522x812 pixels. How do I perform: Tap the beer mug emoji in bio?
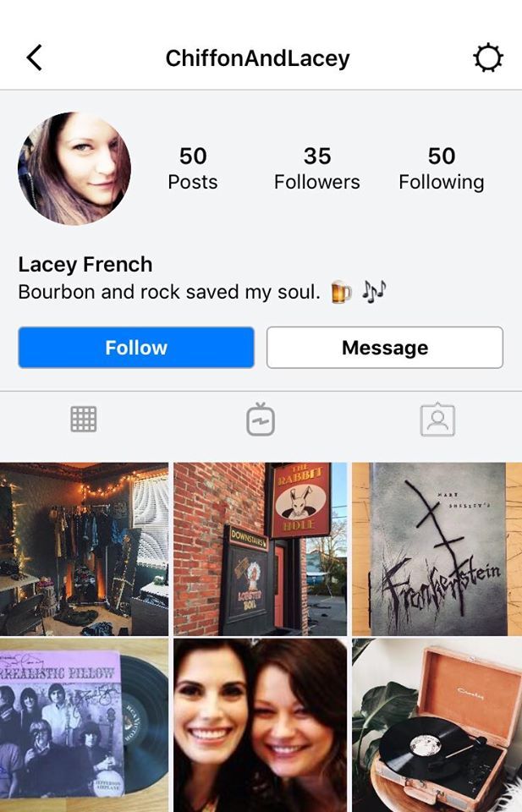[x=341, y=292]
